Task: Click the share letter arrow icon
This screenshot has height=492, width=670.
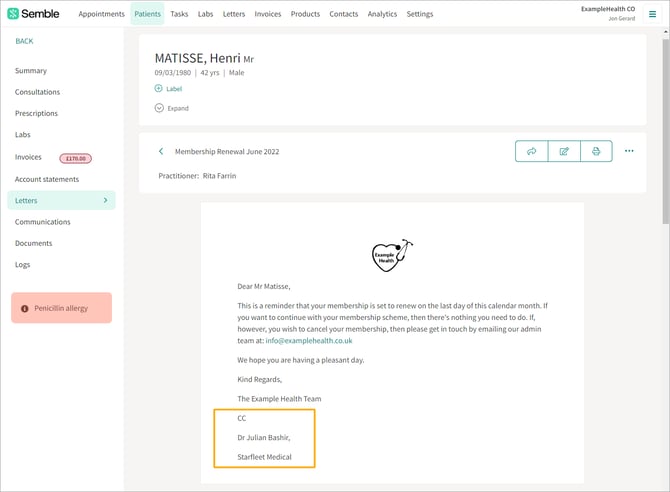Action: click(531, 151)
